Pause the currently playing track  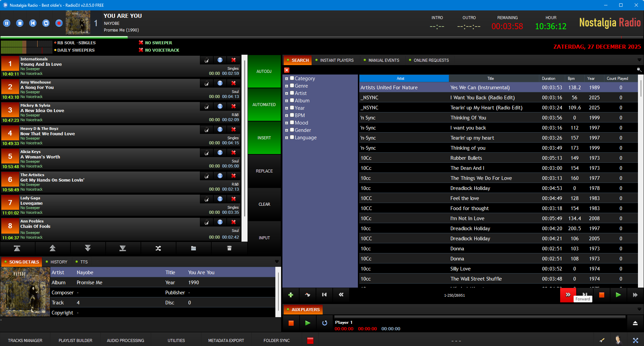pos(7,23)
